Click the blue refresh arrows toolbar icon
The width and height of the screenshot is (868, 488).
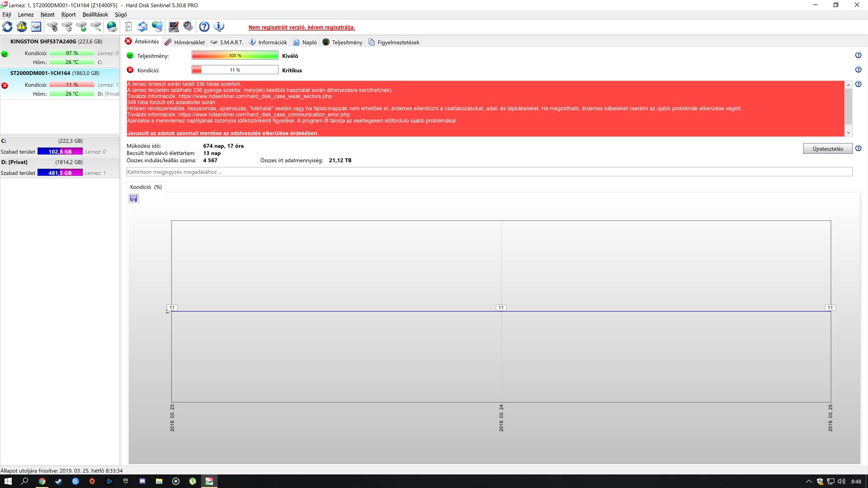(7, 27)
